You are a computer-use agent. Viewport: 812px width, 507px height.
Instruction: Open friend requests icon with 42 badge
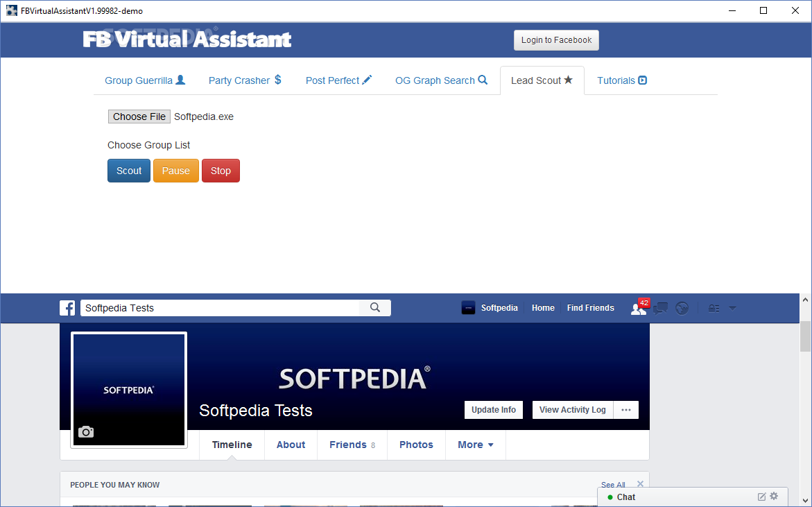click(639, 307)
